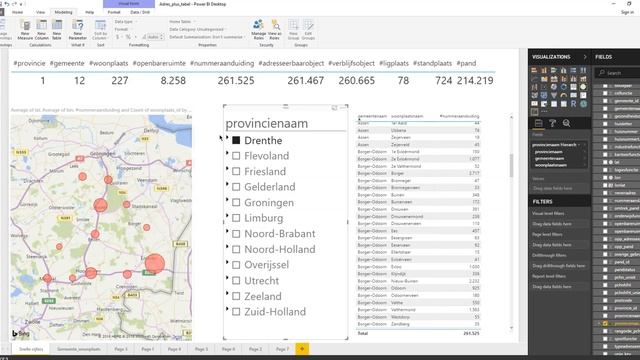Open the Data Category dropdown

(x=198, y=29)
